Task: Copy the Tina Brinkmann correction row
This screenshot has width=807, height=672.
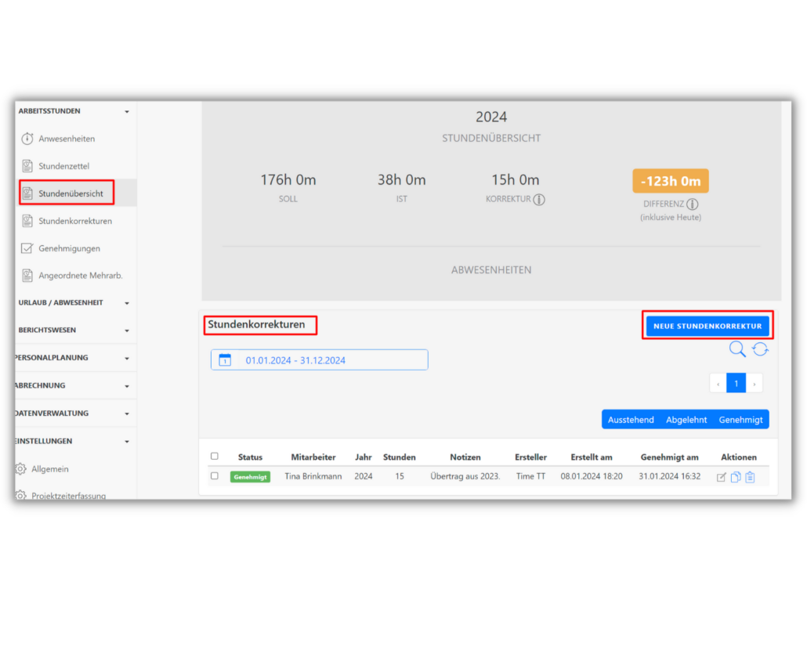Action: coord(736,477)
